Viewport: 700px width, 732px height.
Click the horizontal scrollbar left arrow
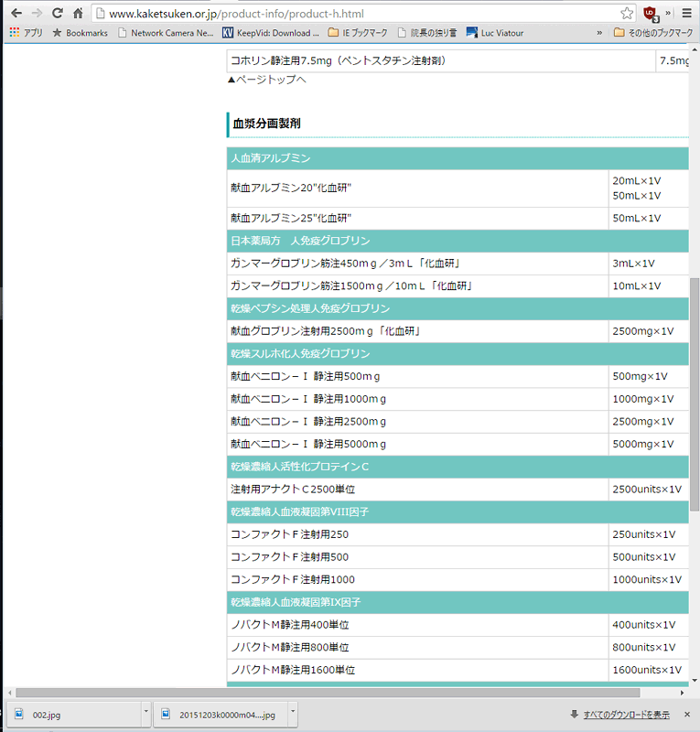[10, 693]
